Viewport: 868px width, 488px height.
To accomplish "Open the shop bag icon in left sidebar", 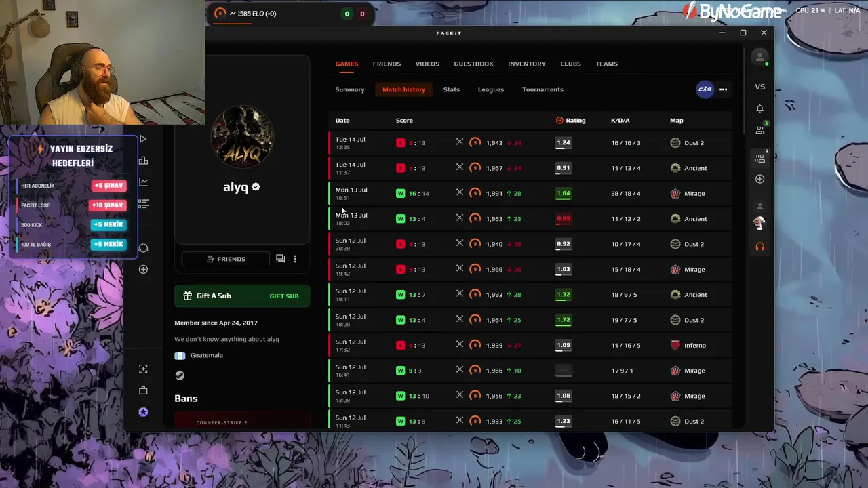I will [143, 390].
